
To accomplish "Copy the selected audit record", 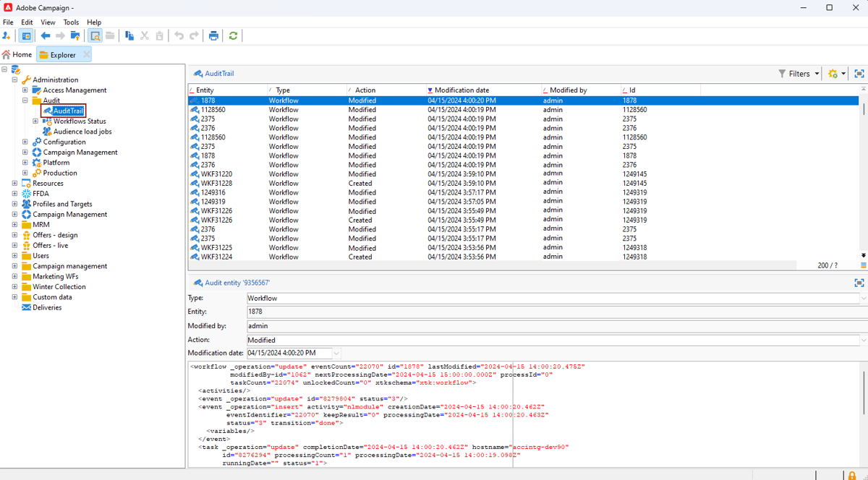I will tap(129, 35).
